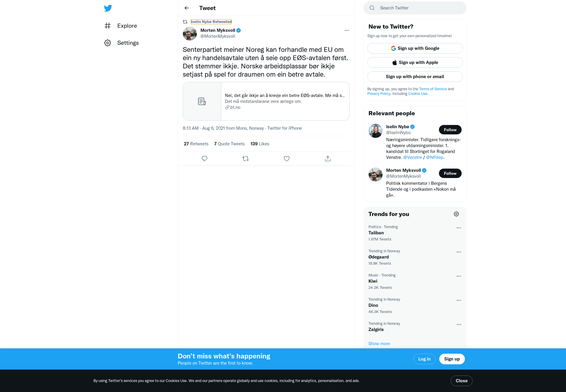Open Trends settings gear icon
The image size is (566, 392).
click(x=456, y=214)
